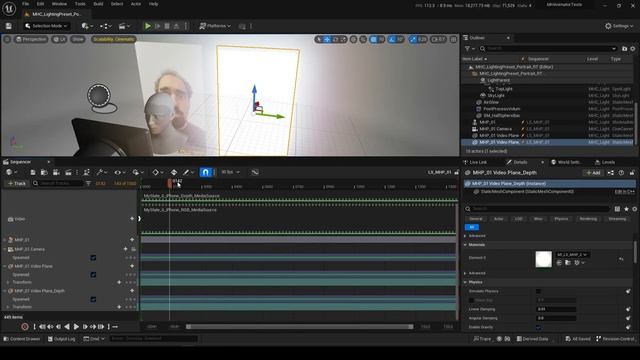
Task: Open the Sequencer curve editor icon
Action: coord(255,172)
